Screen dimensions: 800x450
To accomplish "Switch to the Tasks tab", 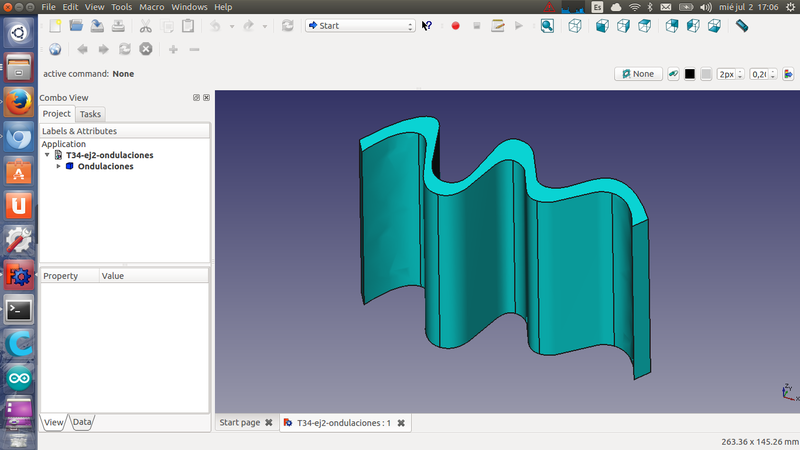I will point(90,114).
